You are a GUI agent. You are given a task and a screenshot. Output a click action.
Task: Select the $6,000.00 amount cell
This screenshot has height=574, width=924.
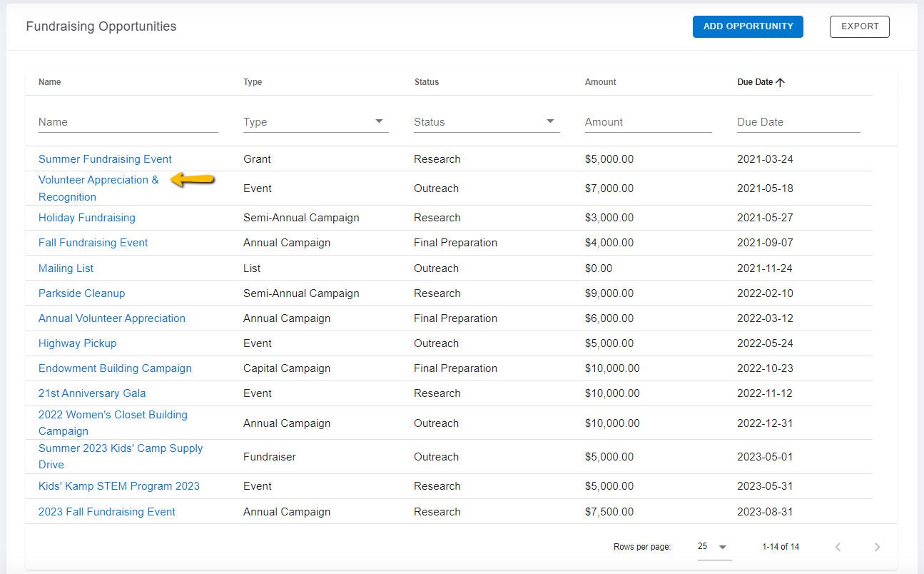click(x=609, y=318)
